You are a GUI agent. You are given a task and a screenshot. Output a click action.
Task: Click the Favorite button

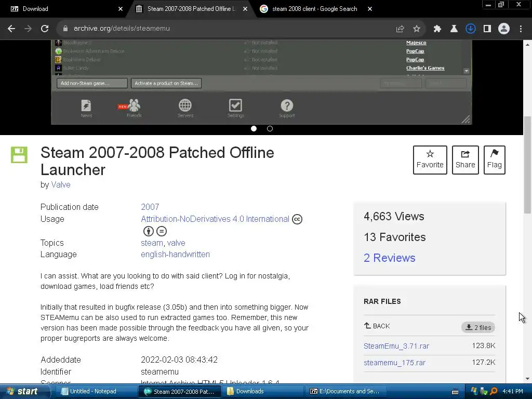[430, 160]
